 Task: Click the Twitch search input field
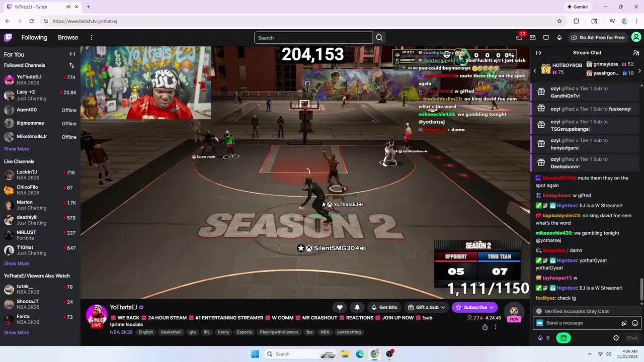coord(313,38)
